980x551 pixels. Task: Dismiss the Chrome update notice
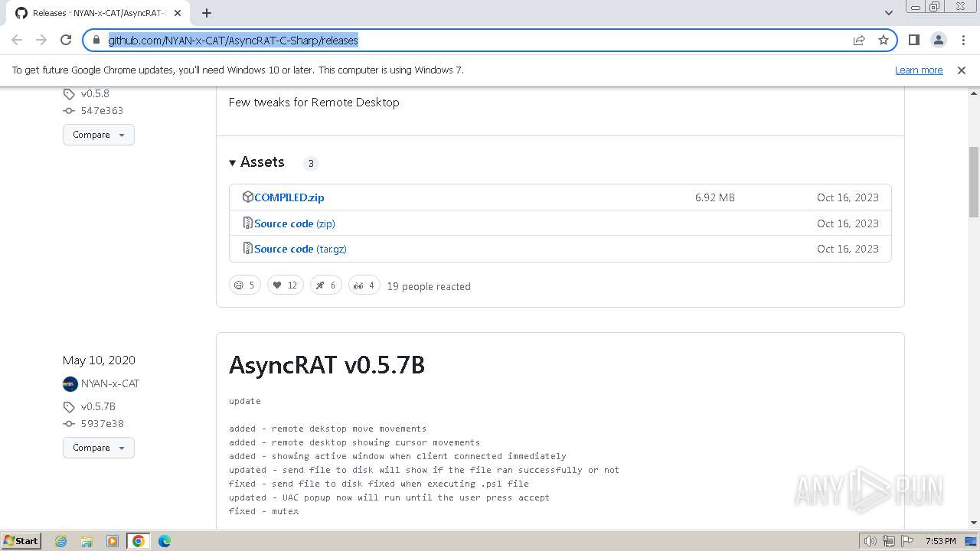tap(962, 70)
